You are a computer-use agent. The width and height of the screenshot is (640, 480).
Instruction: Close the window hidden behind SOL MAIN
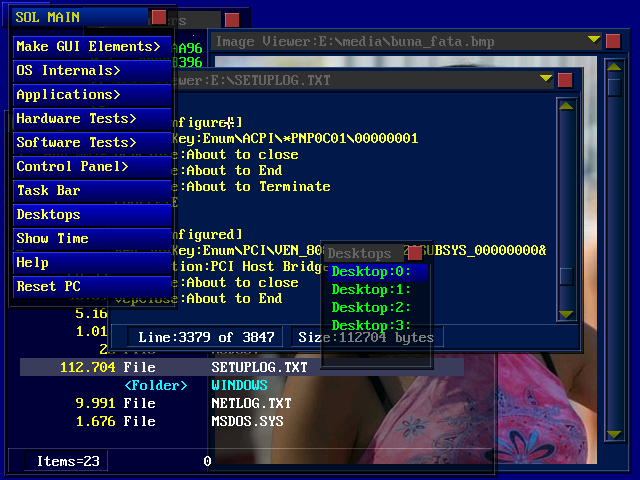(x=232, y=20)
